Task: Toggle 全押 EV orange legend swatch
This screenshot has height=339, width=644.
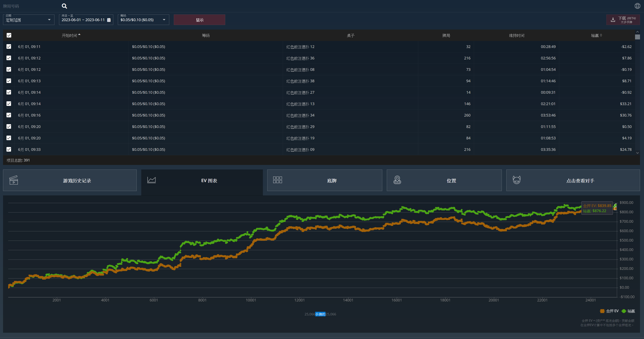Action: pos(602,311)
